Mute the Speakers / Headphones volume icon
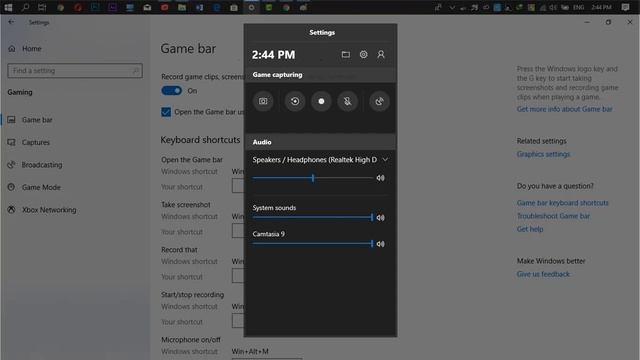Screen dimensions: 640x360 380,178
